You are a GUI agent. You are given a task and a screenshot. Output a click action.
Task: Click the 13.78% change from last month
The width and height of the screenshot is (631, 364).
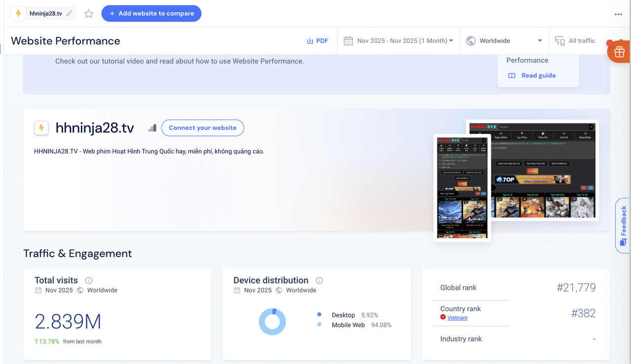click(47, 341)
